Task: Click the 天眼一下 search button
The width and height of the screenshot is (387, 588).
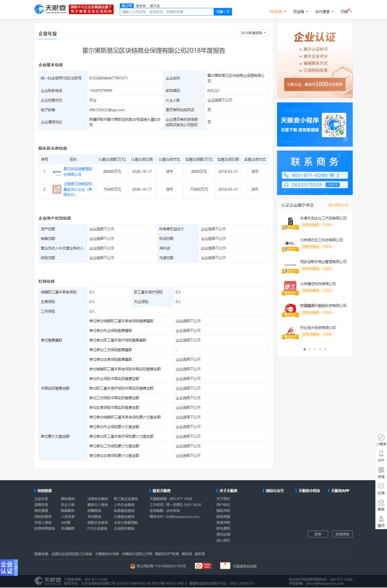Action: [223, 12]
